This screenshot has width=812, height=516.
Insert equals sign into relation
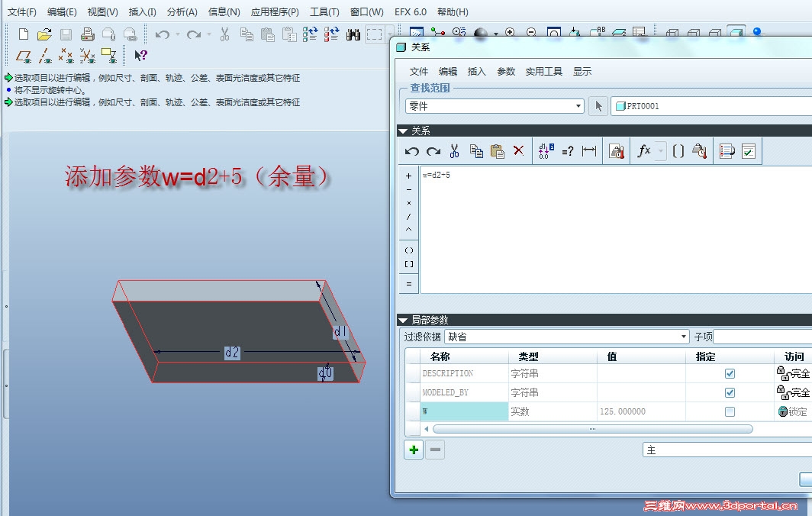tap(408, 284)
